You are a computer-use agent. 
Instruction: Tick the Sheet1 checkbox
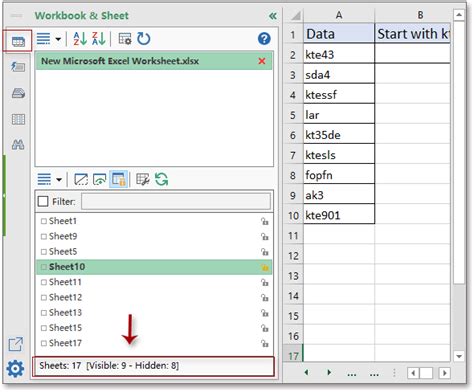click(x=44, y=221)
